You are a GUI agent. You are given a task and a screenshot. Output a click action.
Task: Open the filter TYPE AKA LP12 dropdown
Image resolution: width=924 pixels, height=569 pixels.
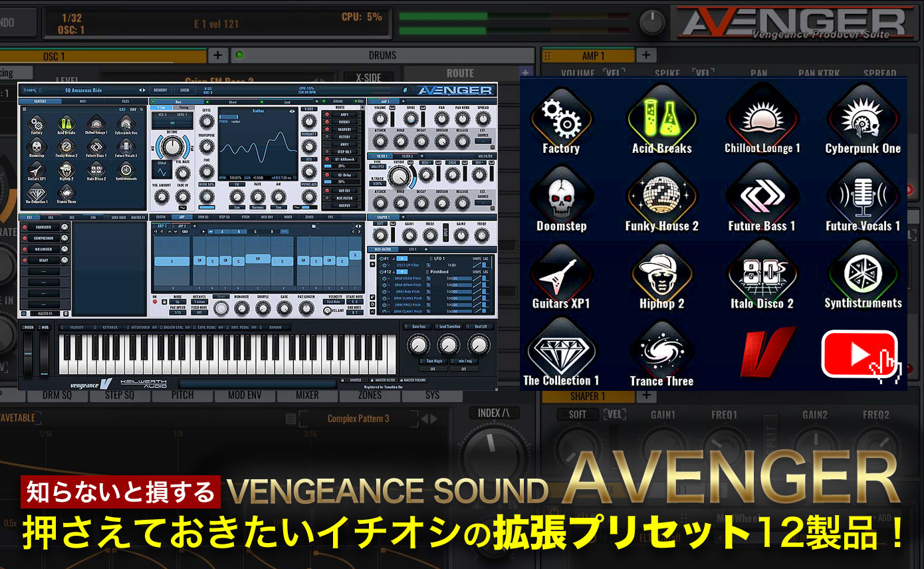coord(378,167)
